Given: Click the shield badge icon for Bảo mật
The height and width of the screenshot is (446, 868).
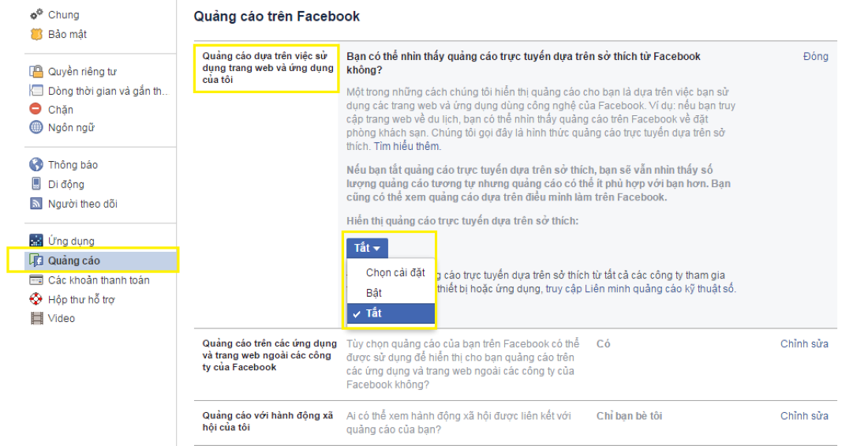Looking at the screenshot, I should coord(36,34).
